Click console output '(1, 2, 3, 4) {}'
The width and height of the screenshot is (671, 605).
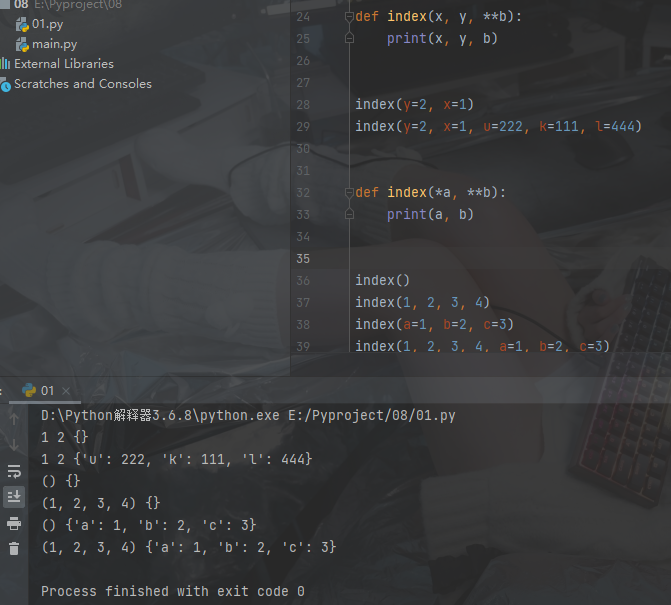(x=101, y=503)
